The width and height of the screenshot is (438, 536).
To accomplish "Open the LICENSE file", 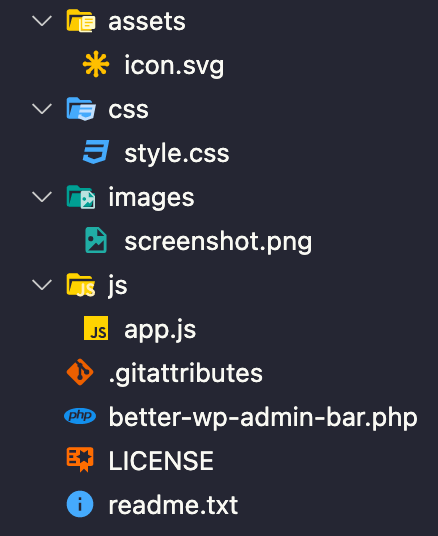I will (161, 460).
